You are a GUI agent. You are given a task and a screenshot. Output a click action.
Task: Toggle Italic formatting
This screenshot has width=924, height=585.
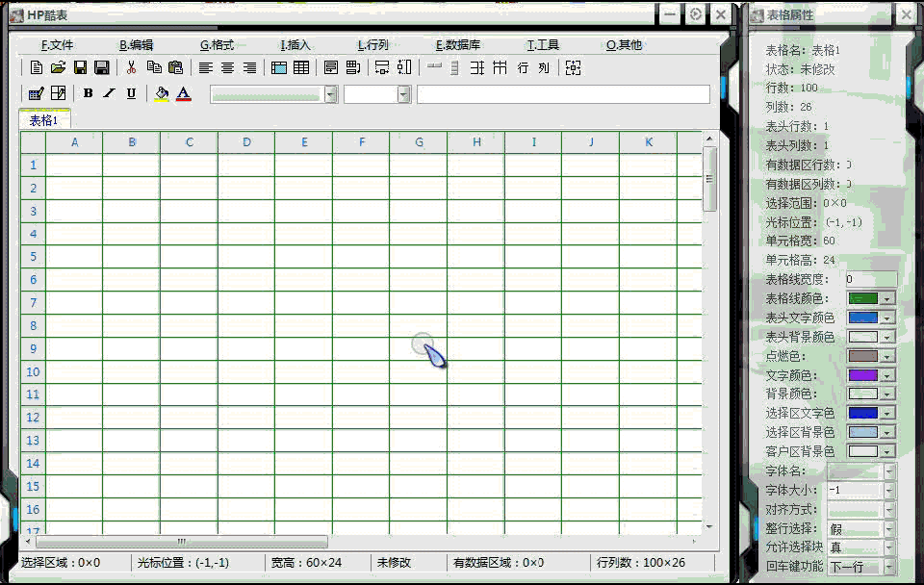coord(110,93)
